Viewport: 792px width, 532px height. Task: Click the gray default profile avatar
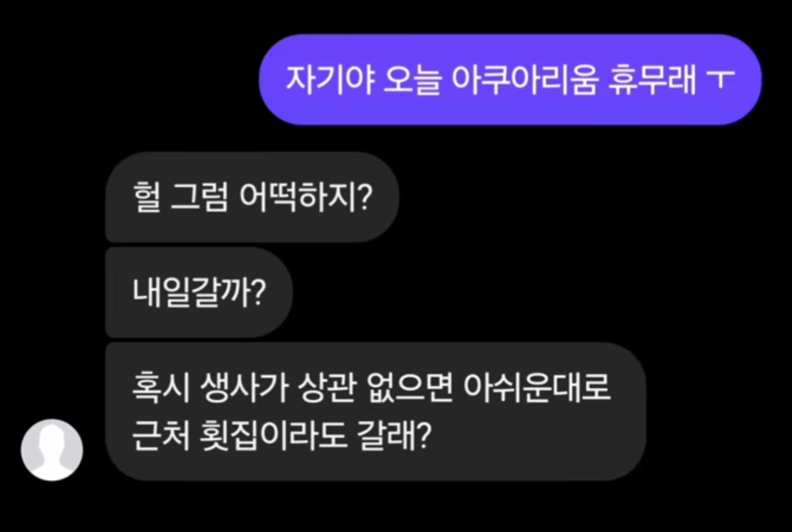(52, 450)
